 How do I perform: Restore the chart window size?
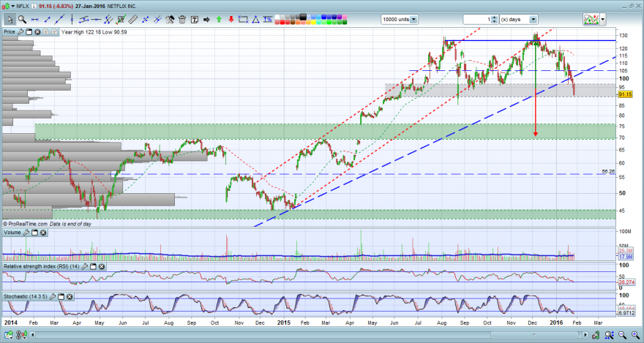click(x=632, y=6)
